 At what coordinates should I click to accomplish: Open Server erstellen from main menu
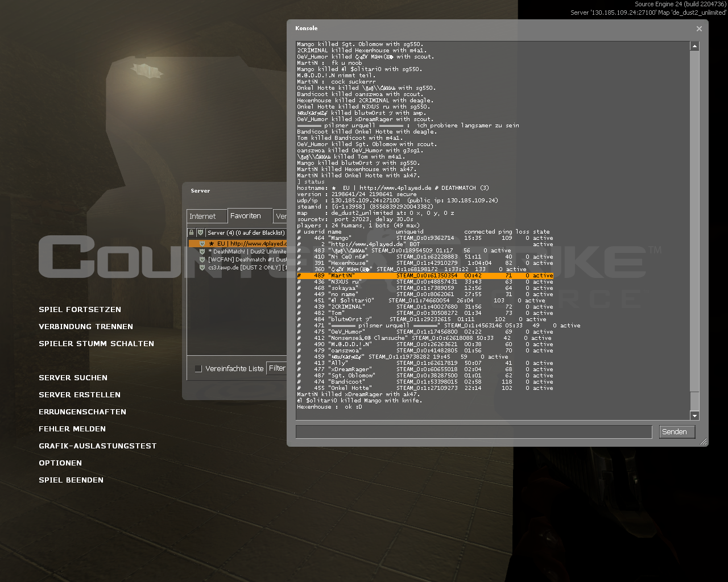[80, 395]
